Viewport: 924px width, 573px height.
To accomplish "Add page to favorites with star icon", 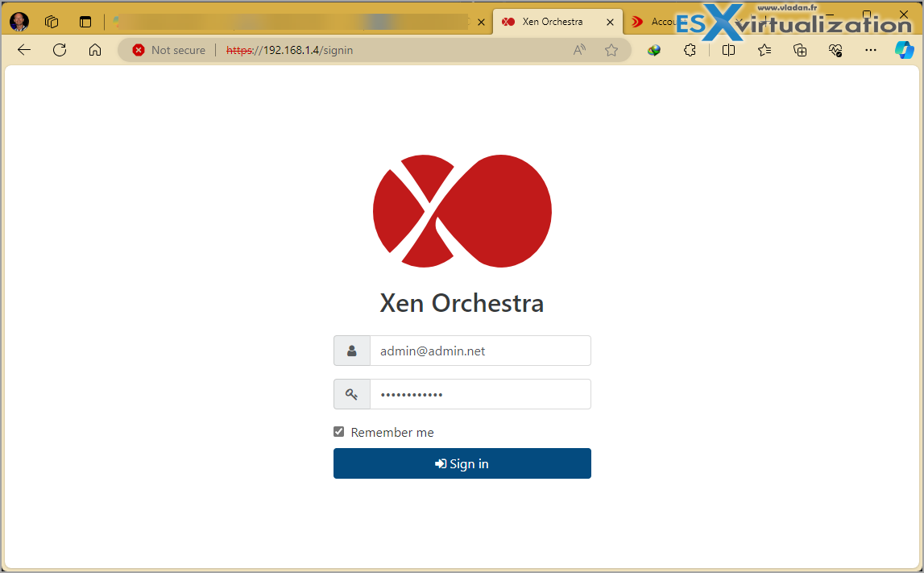I will tap(611, 50).
